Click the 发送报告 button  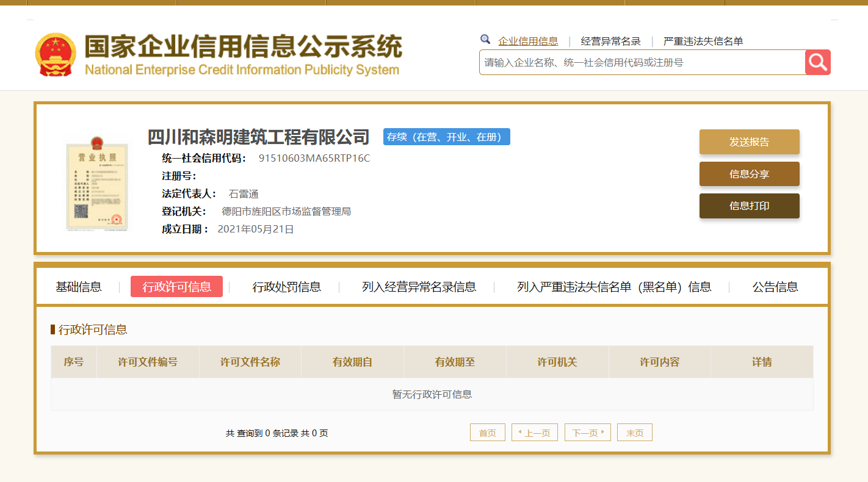coord(750,142)
